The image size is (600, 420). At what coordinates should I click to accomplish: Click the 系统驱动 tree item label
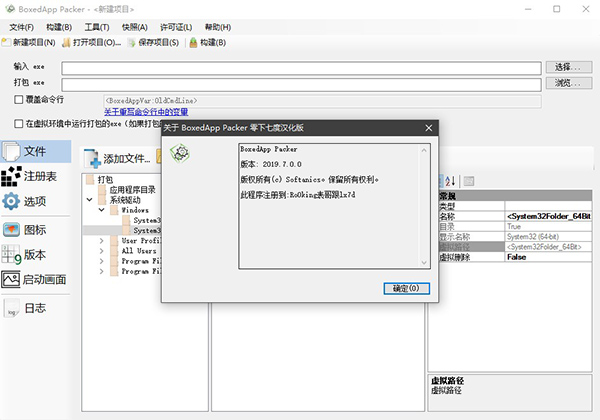pos(125,200)
